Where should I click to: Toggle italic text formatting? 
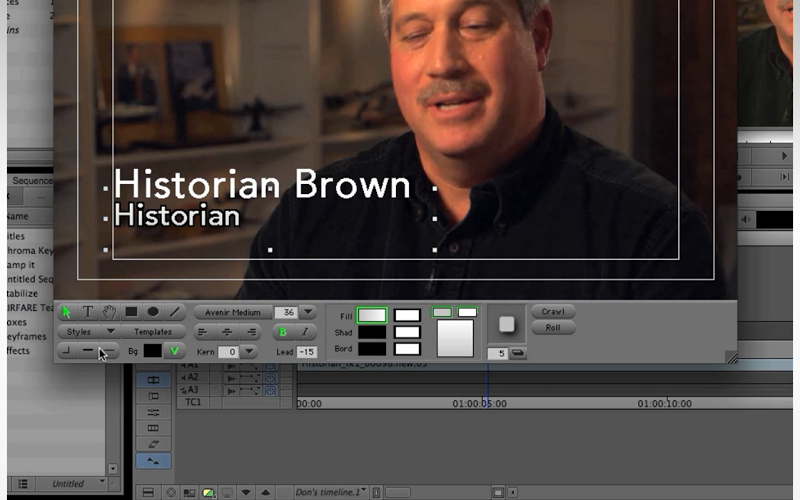pyautogui.click(x=304, y=332)
